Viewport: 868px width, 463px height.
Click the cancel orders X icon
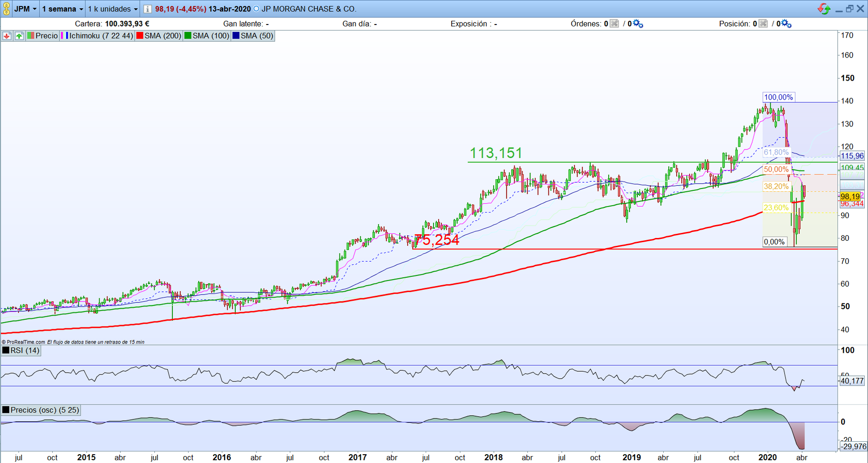point(614,24)
